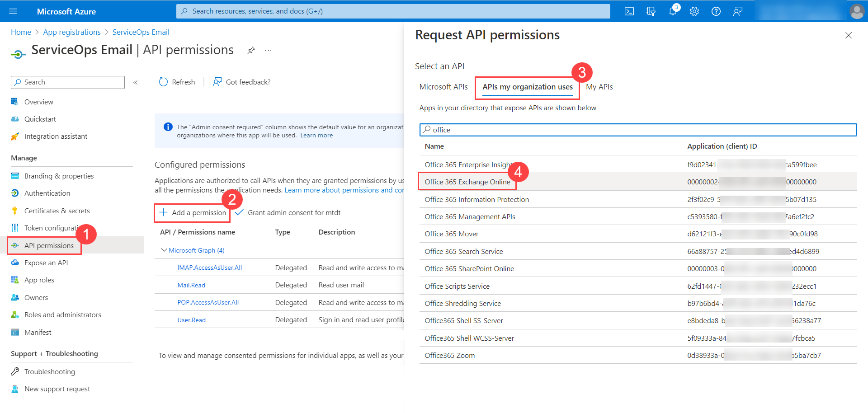Open the Cloud Shell terminal icon
The image size is (868, 413).
(x=629, y=11)
